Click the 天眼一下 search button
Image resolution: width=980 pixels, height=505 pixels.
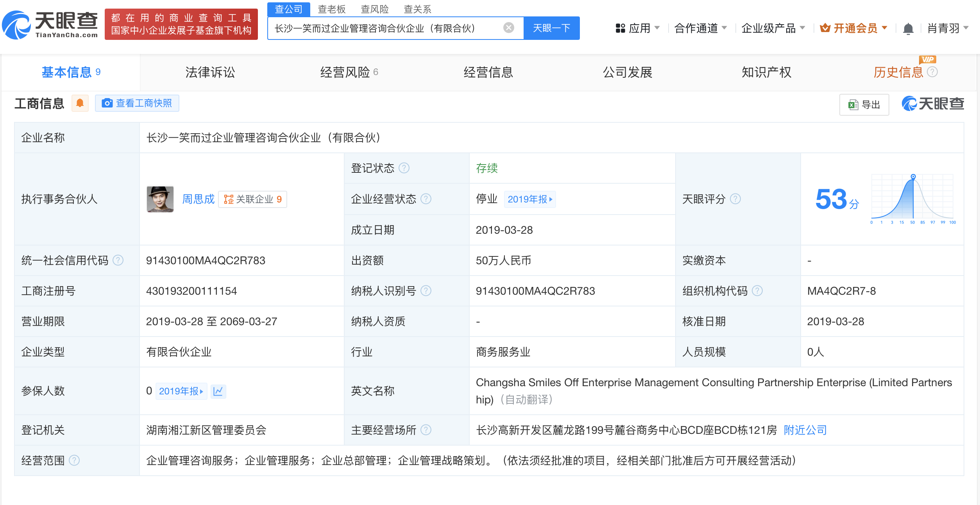pyautogui.click(x=551, y=28)
